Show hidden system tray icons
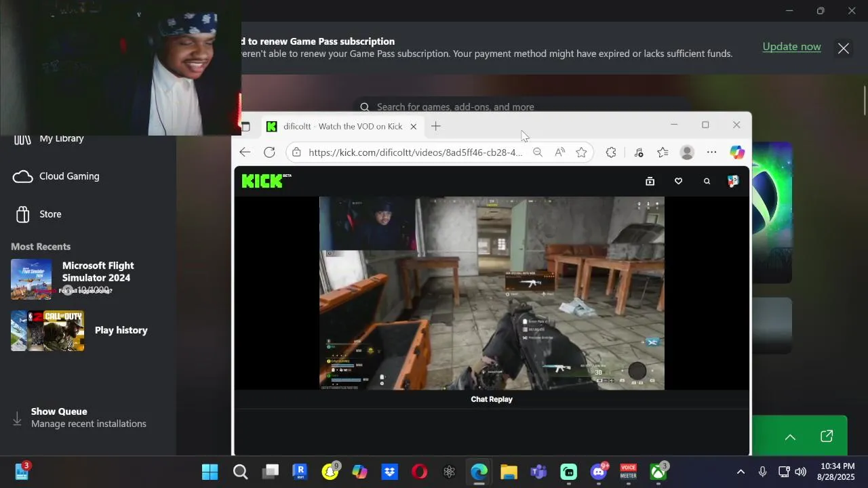Image resolution: width=868 pixels, height=488 pixels. 741,472
